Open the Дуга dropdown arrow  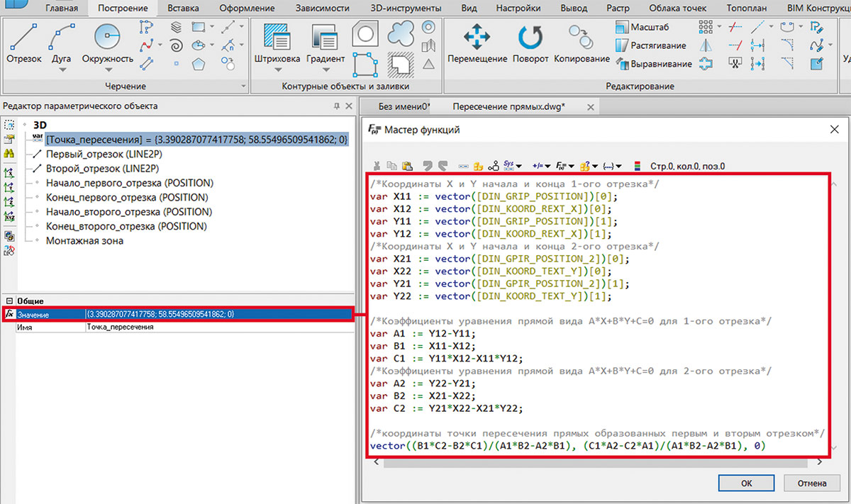(x=62, y=70)
